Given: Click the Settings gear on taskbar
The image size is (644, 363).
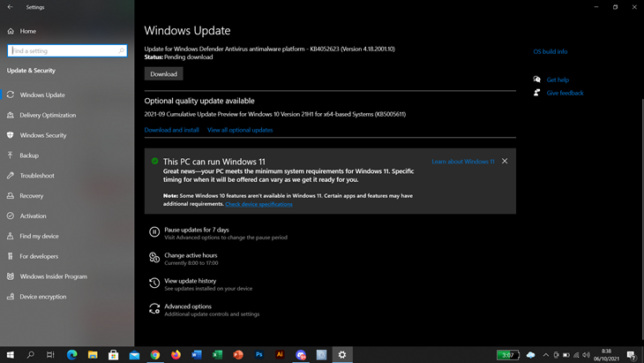Looking at the screenshot, I should pyautogui.click(x=342, y=355).
